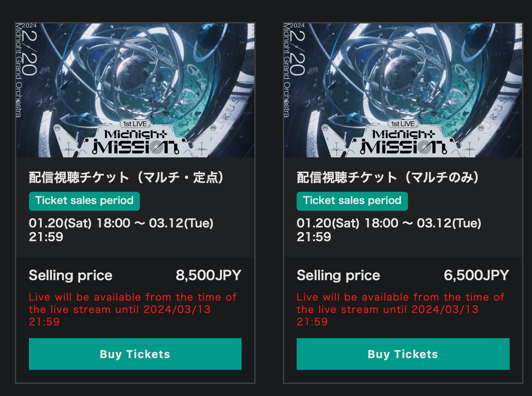This screenshot has height=396, width=532.
Task: Select the マルチ・定点 ticket title
Action: pos(126,177)
